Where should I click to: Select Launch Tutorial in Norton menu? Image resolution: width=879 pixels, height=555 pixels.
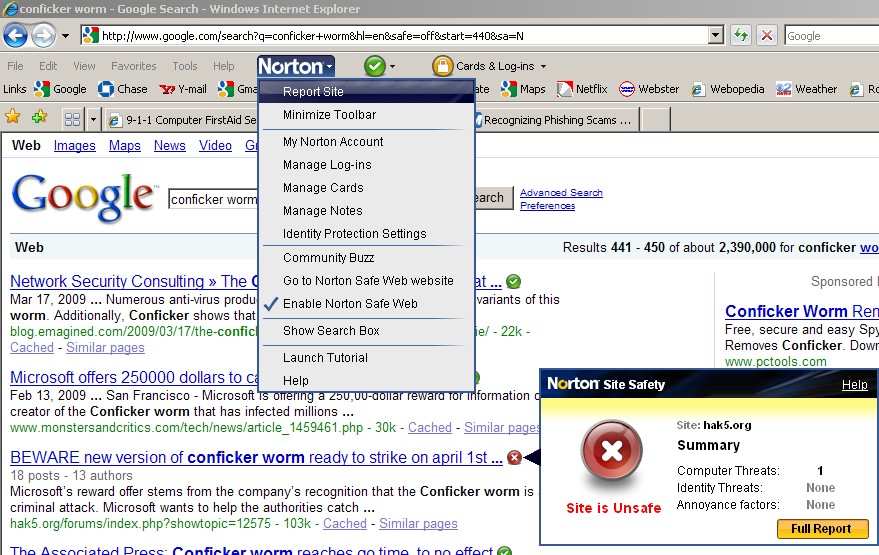(x=325, y=358)
